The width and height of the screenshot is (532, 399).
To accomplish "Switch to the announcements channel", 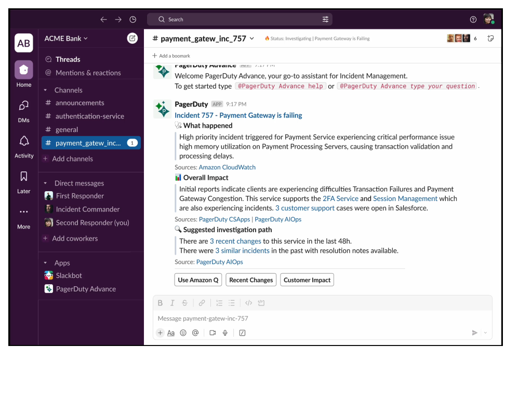I will tap(81, 102).
